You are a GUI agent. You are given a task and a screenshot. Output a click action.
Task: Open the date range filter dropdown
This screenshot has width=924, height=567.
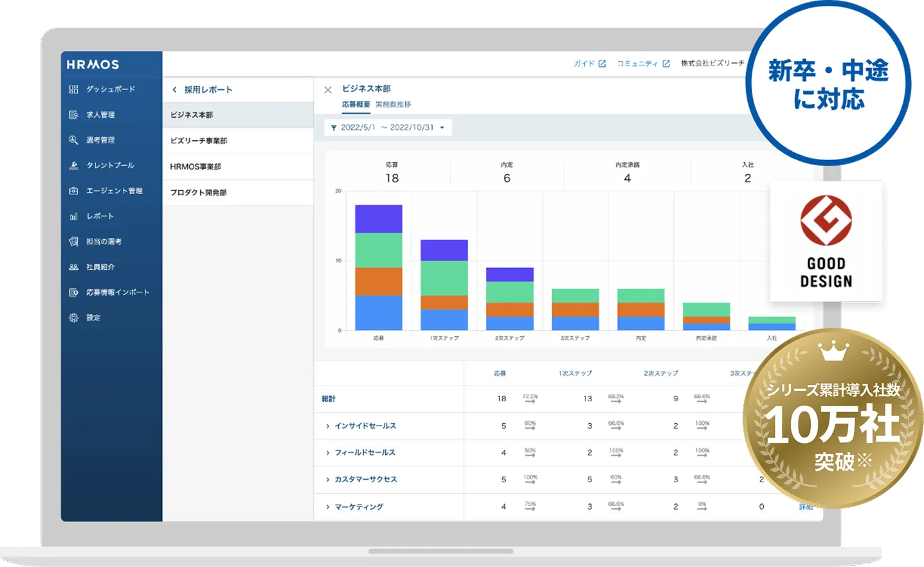pos(388,128)
